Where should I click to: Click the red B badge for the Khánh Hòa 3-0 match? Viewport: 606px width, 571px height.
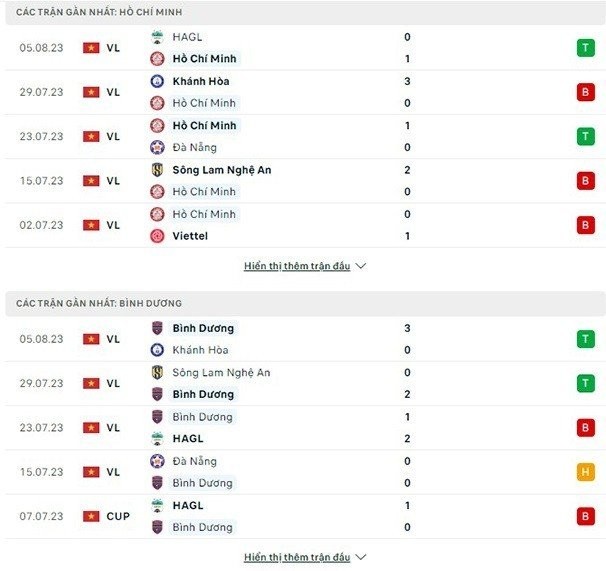(585, 92)
